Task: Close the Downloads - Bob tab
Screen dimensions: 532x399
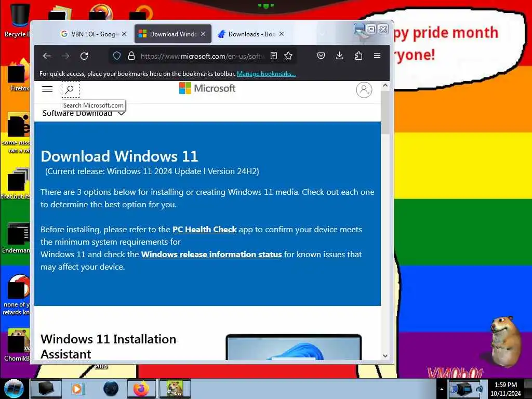Action: pyautogui.click(x=282, y=34)
